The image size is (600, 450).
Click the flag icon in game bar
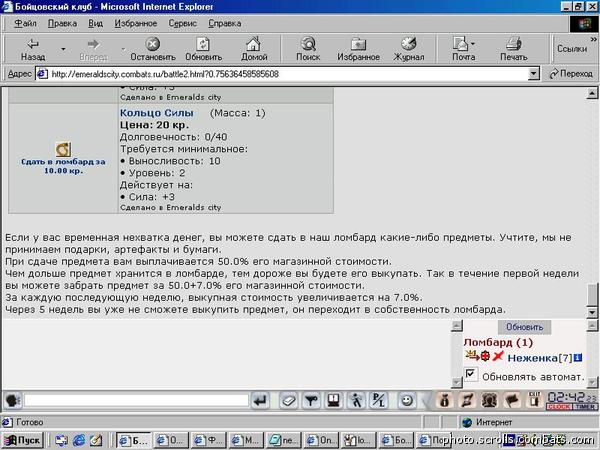pos(512,401)
